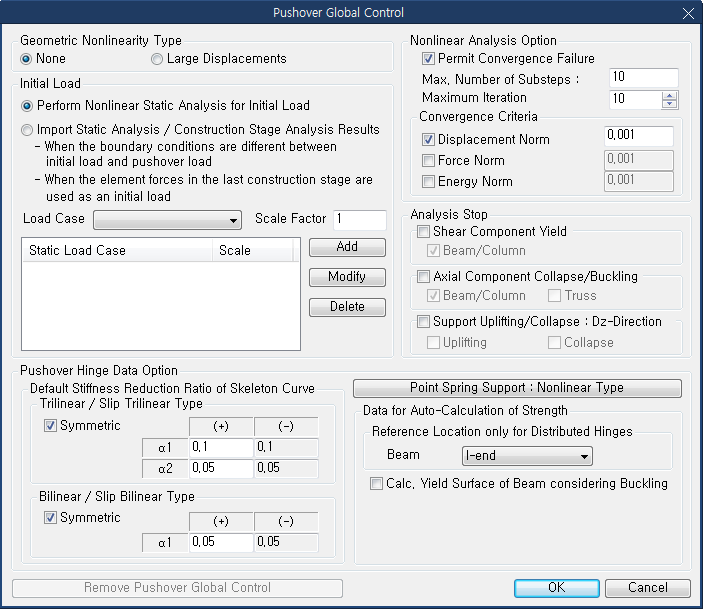Screen dimensions: 703x609
Task: Click the Maximum Iteration input field
Action: pyautogui.click(x=635, y=99)
